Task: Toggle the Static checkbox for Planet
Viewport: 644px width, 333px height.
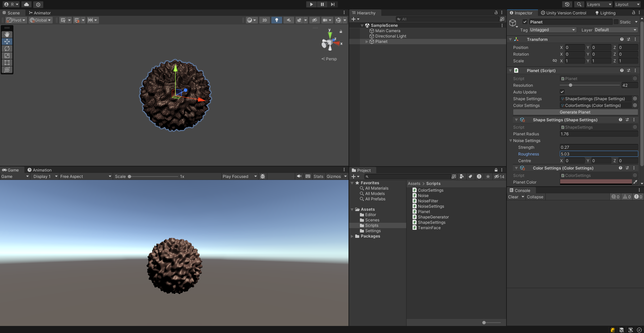Action: coord(616,22)
